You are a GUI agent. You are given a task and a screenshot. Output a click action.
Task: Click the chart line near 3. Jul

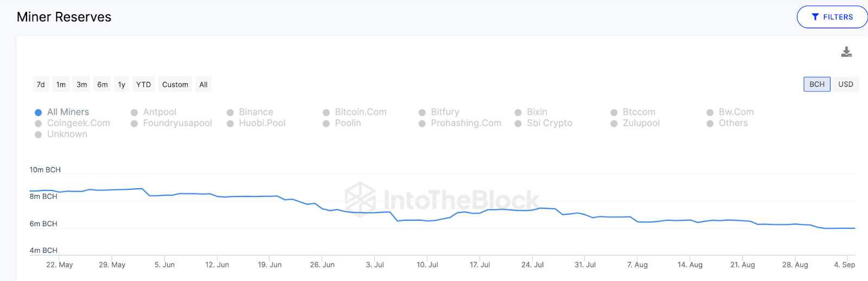point(375,213)
